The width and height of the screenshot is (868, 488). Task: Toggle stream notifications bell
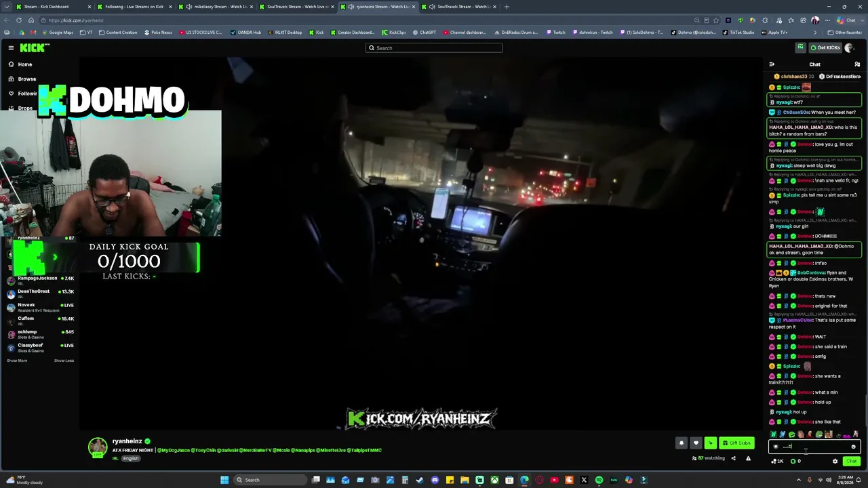click(682, 443)
